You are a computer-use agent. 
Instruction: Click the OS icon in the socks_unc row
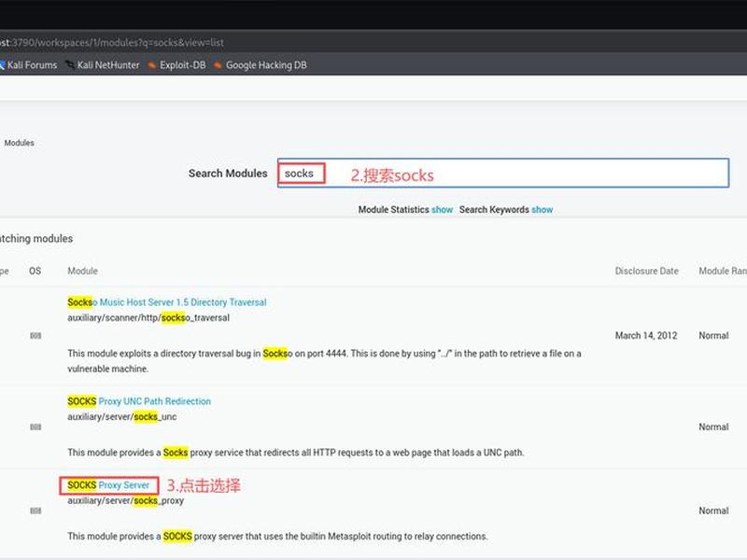(35, 427)
